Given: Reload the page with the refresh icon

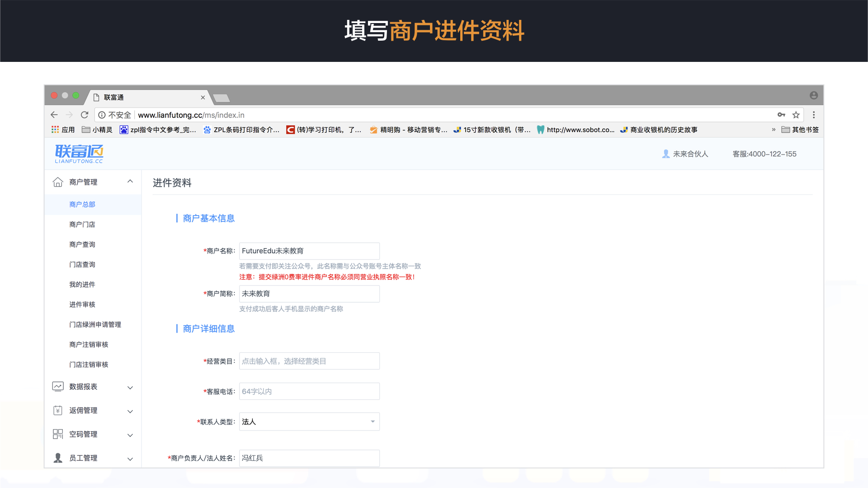Looking at the screenshot, I should tap(85, 115).
